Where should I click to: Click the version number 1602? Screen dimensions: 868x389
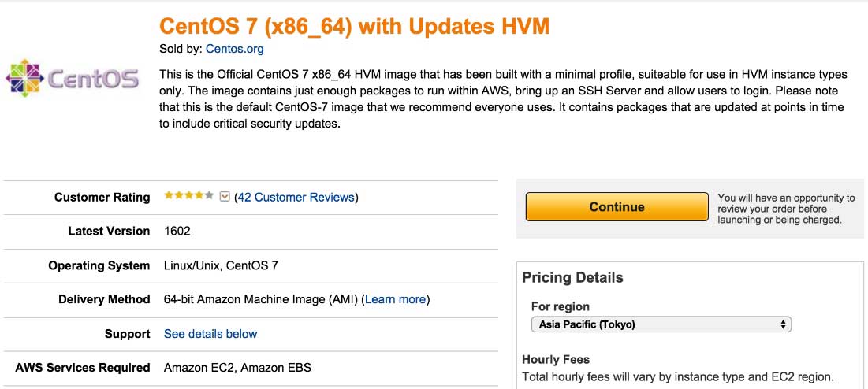177,231
